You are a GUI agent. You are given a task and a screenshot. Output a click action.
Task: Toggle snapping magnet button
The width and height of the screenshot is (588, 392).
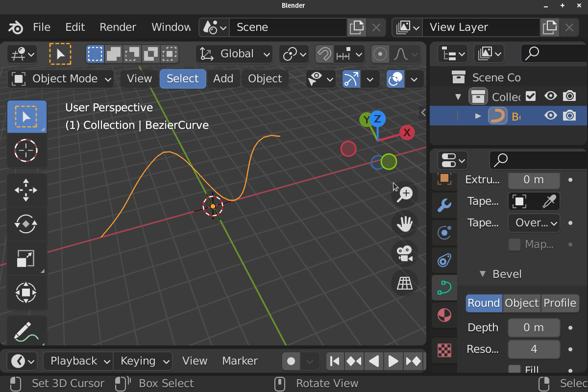[324, 54]
